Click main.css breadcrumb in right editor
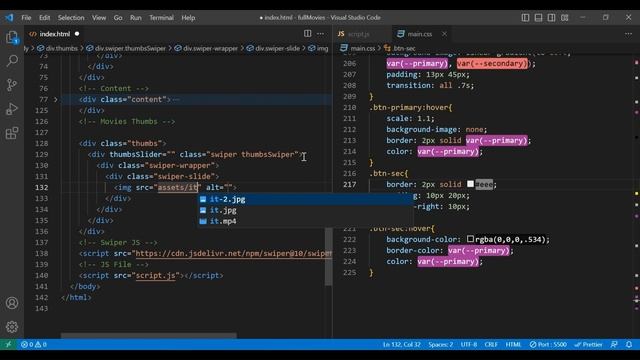The width and height of the screenshot is (640, 360). click(358, 48)
